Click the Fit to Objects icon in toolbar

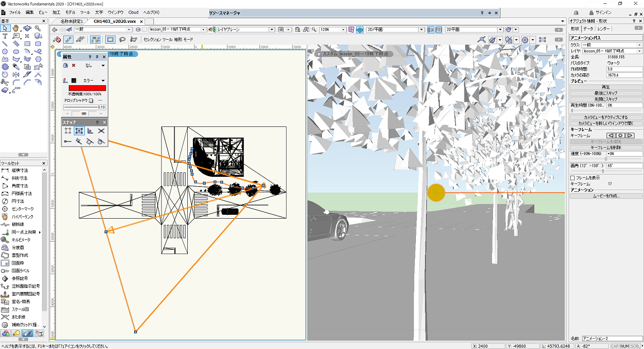[306, 30]
